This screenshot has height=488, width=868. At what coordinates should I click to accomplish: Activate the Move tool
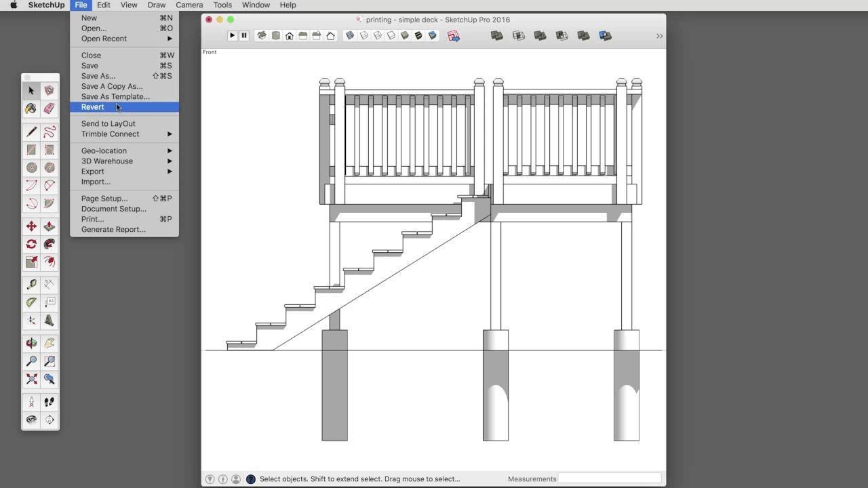(x=31, y=226)
